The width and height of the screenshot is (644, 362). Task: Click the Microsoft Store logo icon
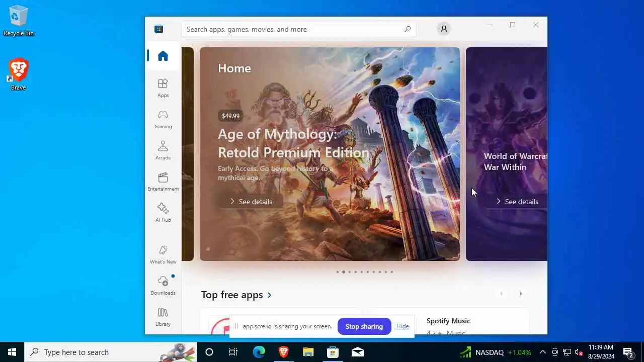(x=159, y=29)
